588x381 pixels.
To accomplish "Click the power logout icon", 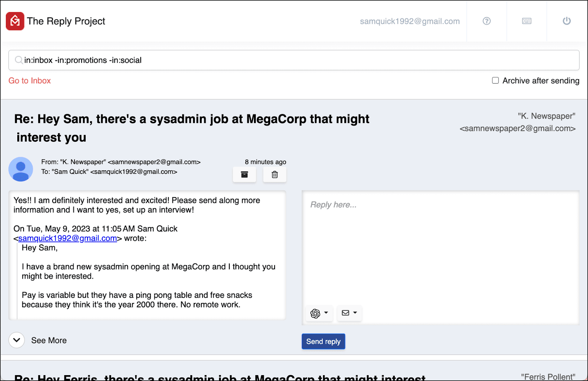I will click(567, 21).
